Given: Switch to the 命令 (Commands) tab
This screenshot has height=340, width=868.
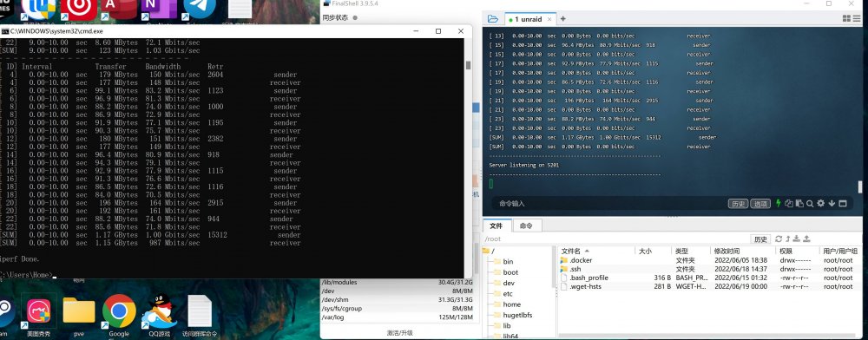Looking at the screenshot, I should (x=527, y=226).
